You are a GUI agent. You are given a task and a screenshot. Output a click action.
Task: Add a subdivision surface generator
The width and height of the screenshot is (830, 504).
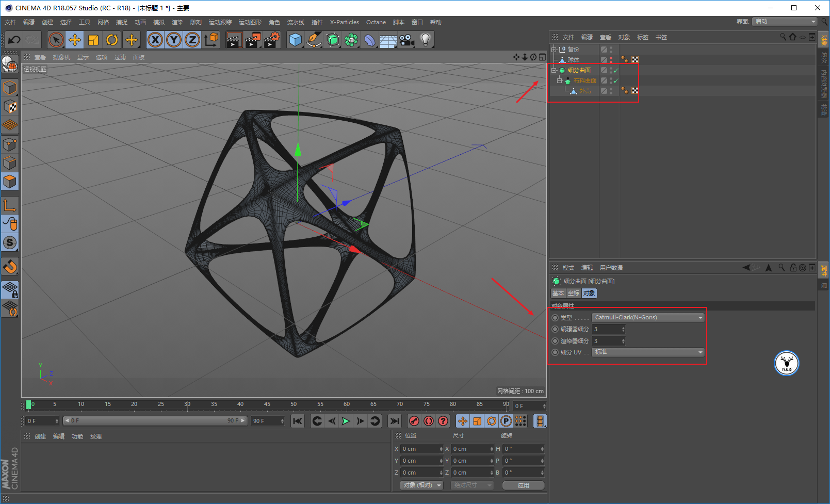point(333,40)
